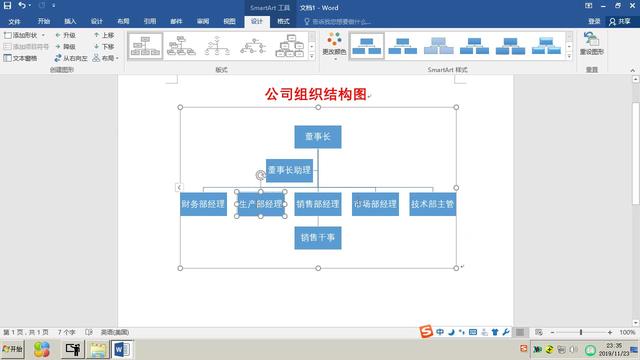The height and width of the screenshot is (360, 640).
Task: Adjust the zoom slider handle
Action: [x=581, y=333]
